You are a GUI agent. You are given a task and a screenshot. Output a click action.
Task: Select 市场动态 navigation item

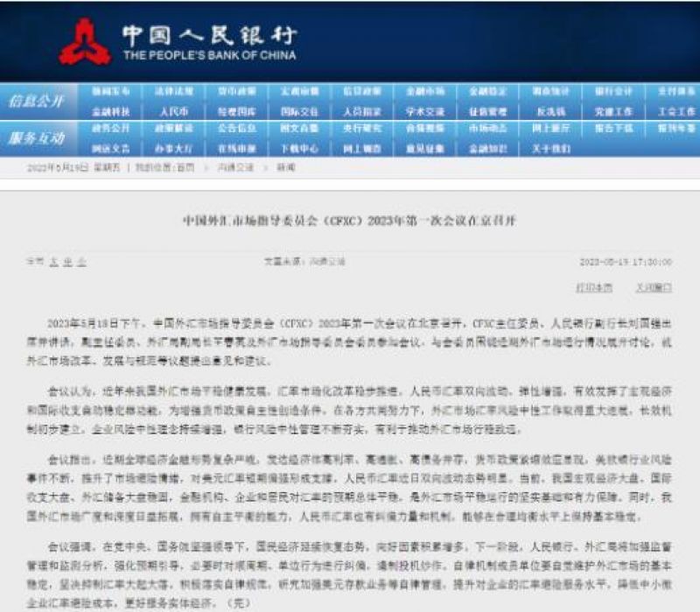(488, 129)
